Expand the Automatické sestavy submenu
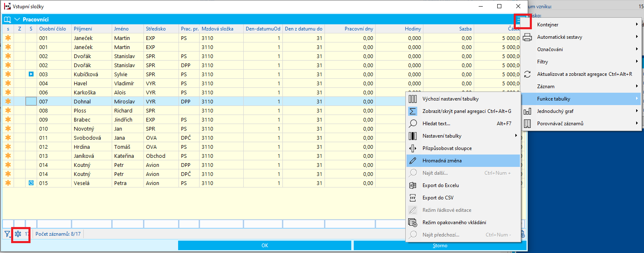Image resolution: width=644 pixels, height=253 pixels. click(581, 37)
